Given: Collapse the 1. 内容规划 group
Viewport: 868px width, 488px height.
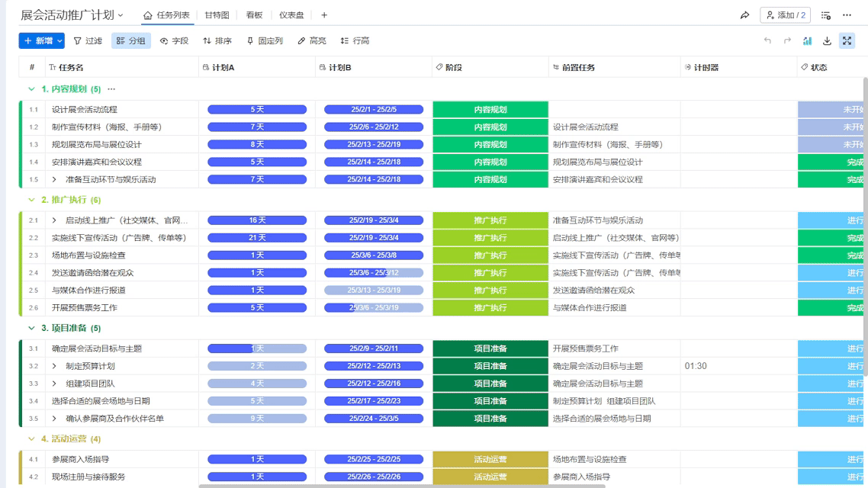Looking at the screenshot, I should point(31,89).
